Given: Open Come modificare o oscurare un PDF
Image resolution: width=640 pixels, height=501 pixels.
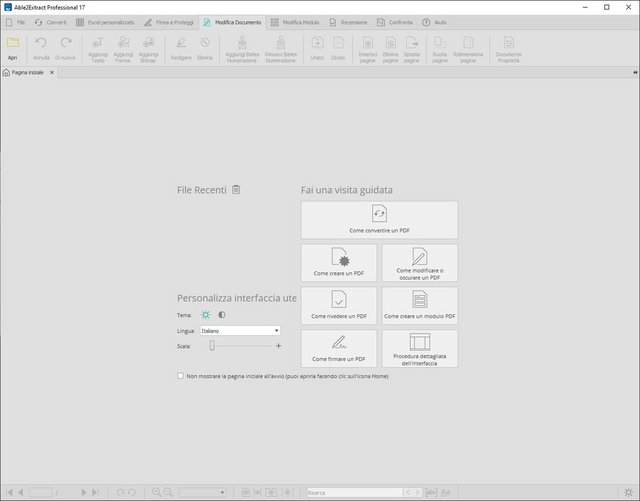Looking at the screenshot, I should 420,263.
